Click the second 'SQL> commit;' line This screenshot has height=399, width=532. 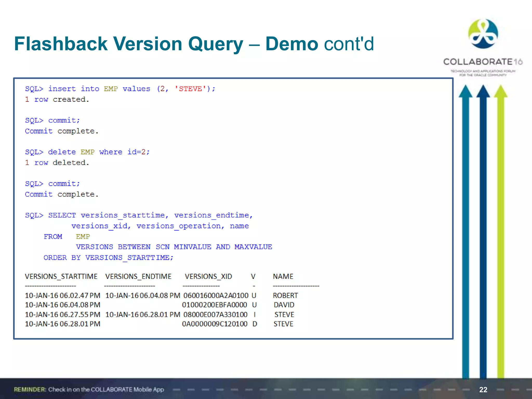tap(52, 184)
